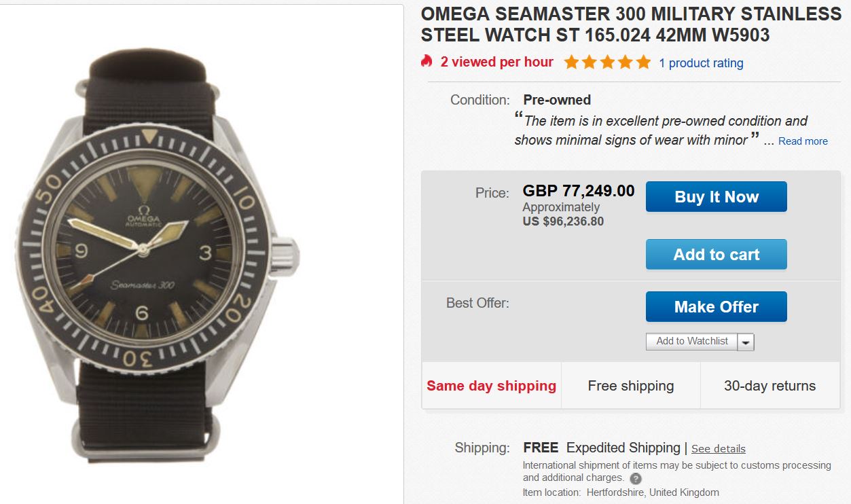Click the question mark help icon

click(636, 478)
